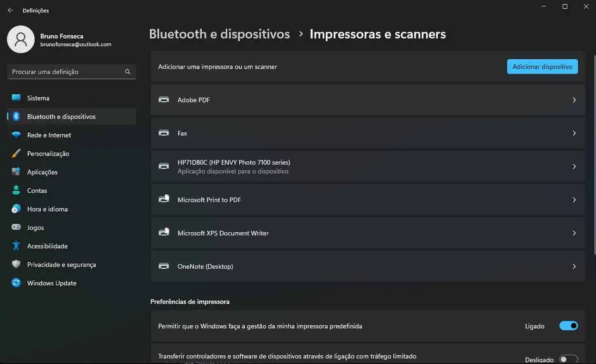Click the Fax printer label
The height and width of the screenshot is (364, 596).
tap(182, 133)
